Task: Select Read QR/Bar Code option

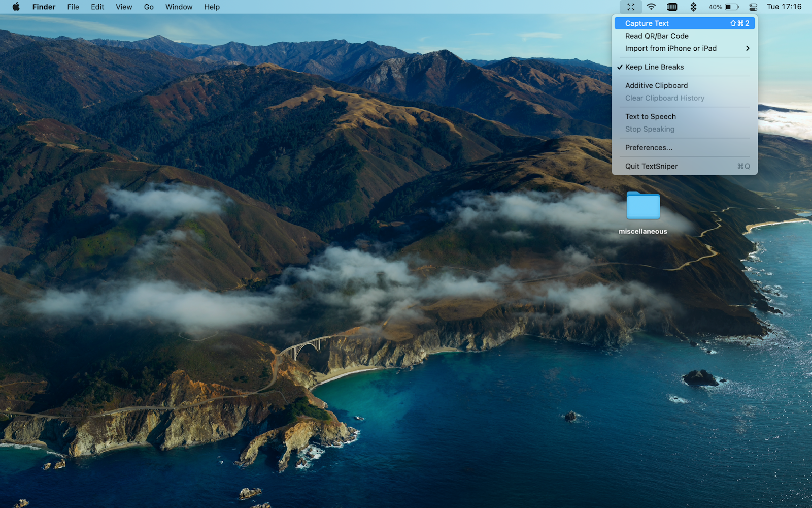Action: click(x=685, y=36)
